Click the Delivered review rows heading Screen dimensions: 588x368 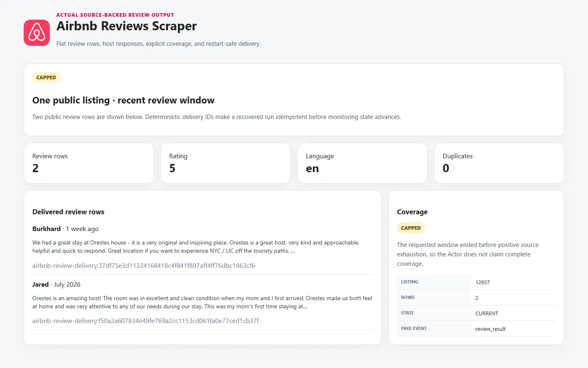click(68, 212)
